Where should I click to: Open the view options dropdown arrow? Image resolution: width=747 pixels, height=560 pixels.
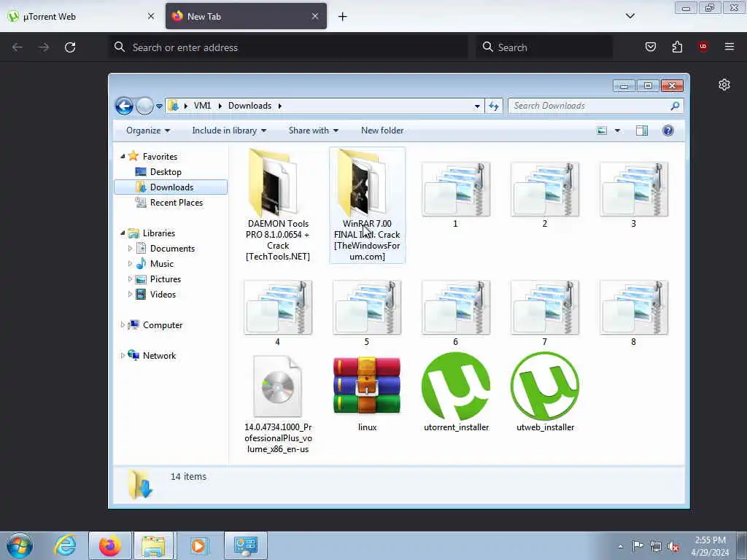(x=617, y=131)
